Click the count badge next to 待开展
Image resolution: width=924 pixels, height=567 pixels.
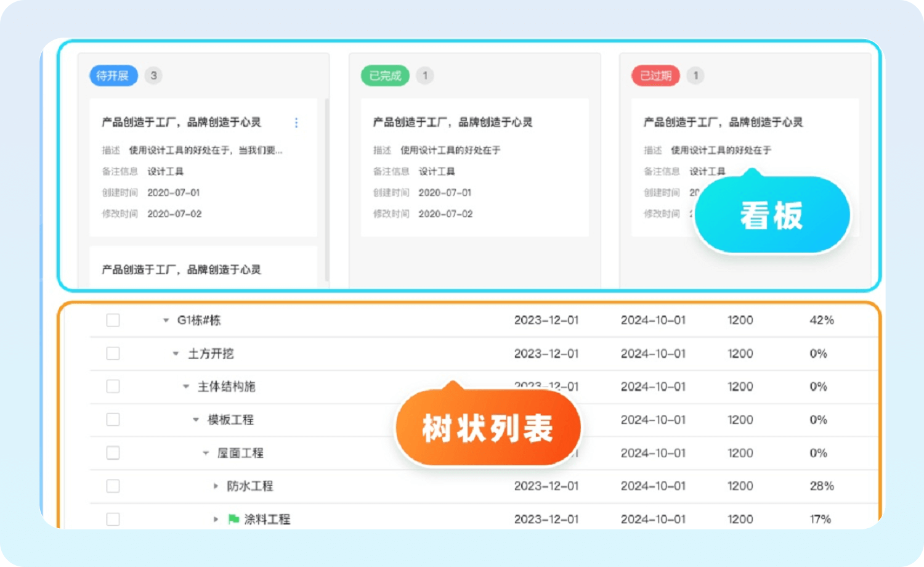pos(153,76)
